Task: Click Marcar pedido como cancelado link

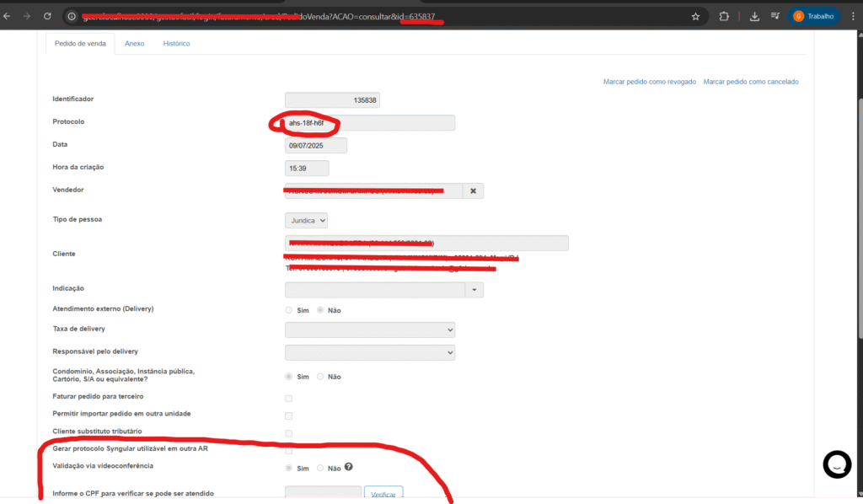Action: click(750, 82)
